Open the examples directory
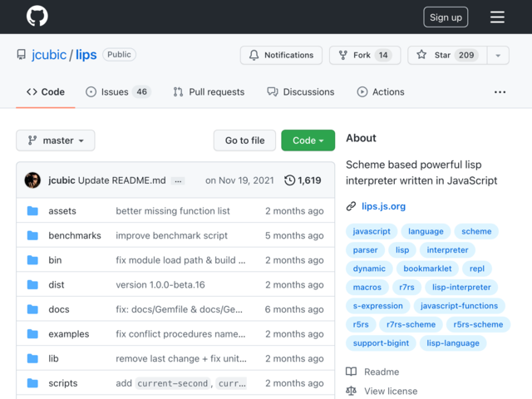This screenshot has height=399, width=532. (68, 334)
